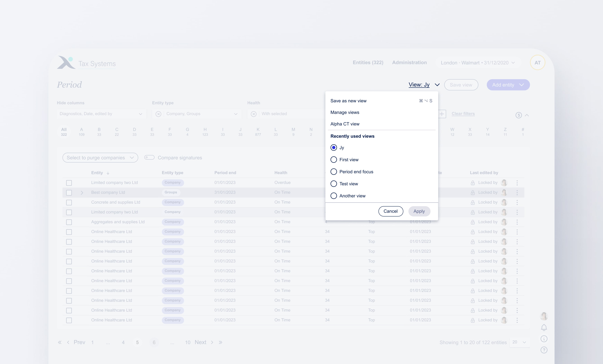Clear the Entity type filter X icon
Image resolution: width=603 pixels, height=364 pixels.
click(158, 114)
